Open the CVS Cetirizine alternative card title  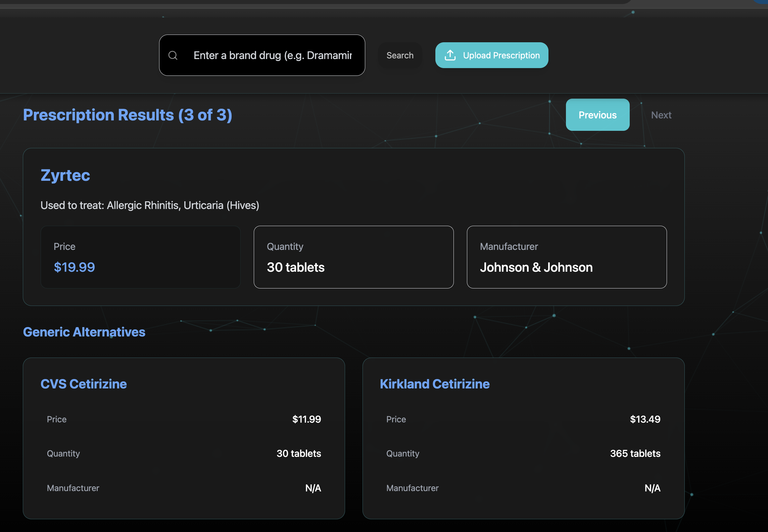(84, 384)
